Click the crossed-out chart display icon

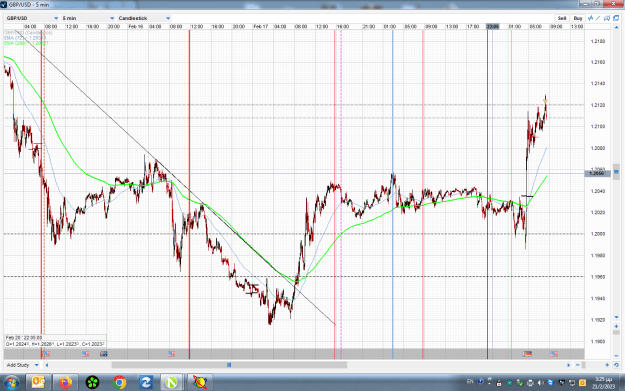coord(607,18)
